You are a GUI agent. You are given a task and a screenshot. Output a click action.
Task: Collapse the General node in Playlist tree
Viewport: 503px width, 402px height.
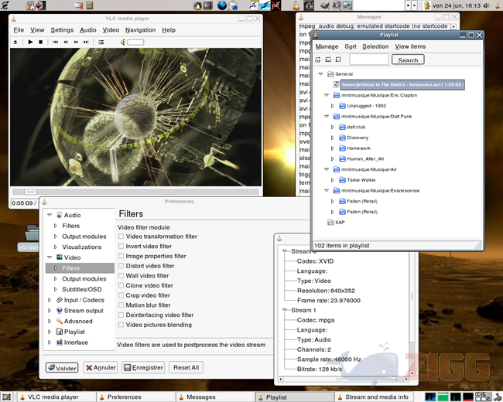click(321, 74)
